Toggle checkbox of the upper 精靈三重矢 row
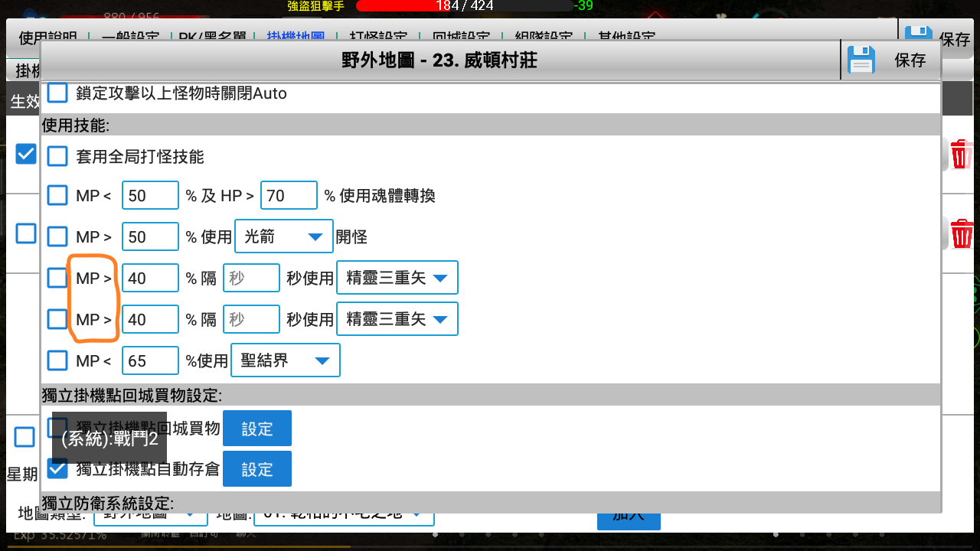 click(x=57, y=278)
